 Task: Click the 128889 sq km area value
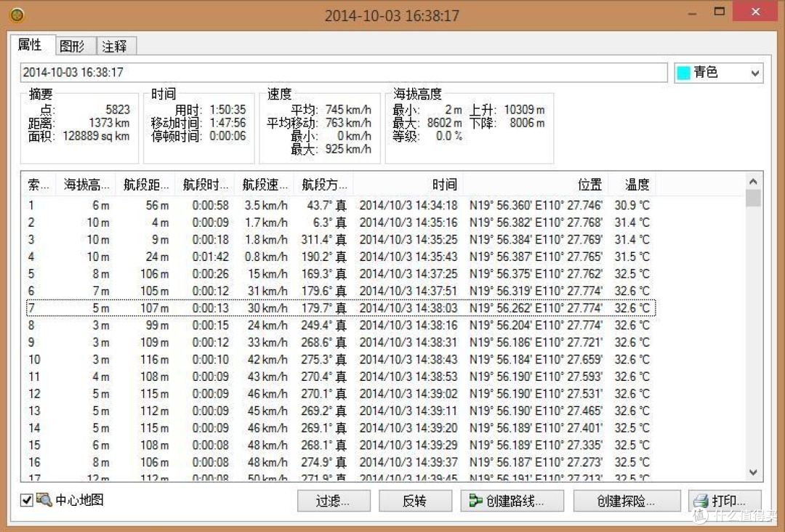[96, 136]
